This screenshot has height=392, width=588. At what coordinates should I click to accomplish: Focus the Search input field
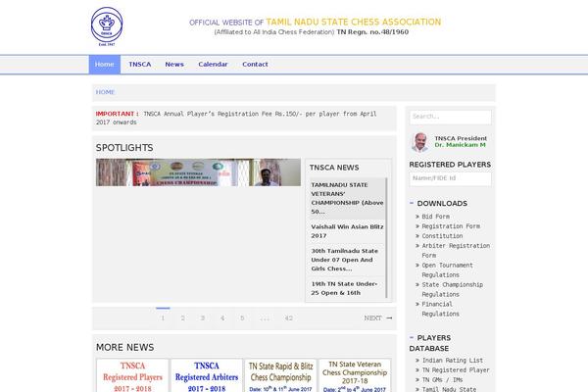[451, 117]
